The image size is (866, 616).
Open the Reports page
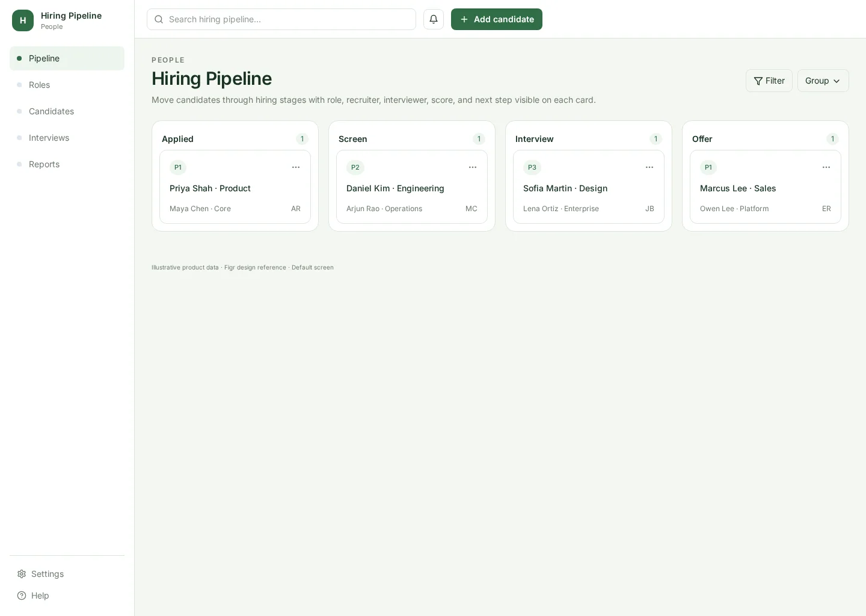67,164
